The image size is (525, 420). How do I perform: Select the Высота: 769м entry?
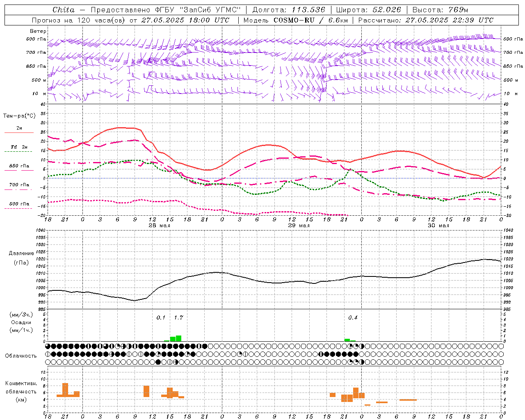tap(440, 10)
